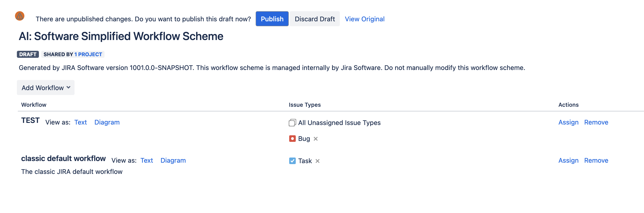644x213 pixels.
Task: Click the DRAFT status lozenge
Action: [27, 54]
